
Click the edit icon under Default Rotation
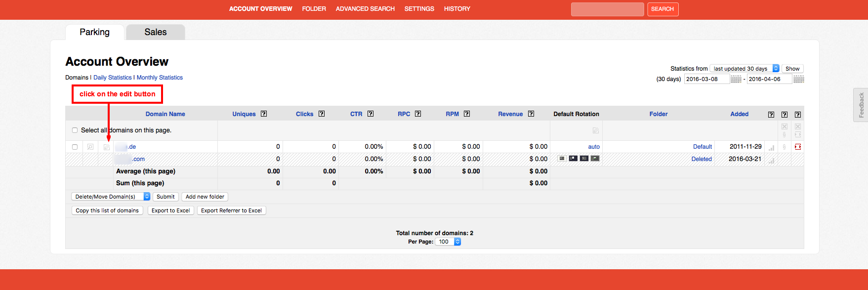click(595, 130)
